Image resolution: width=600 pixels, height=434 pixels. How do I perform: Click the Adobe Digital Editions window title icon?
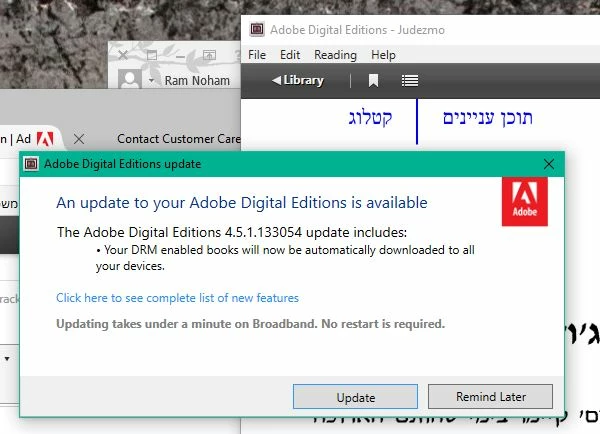click(257, 29)
